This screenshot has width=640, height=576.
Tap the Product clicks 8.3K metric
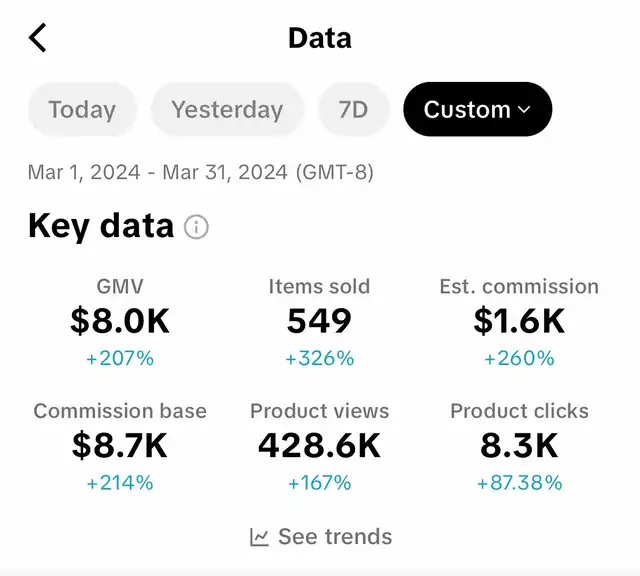pos(519,446)
